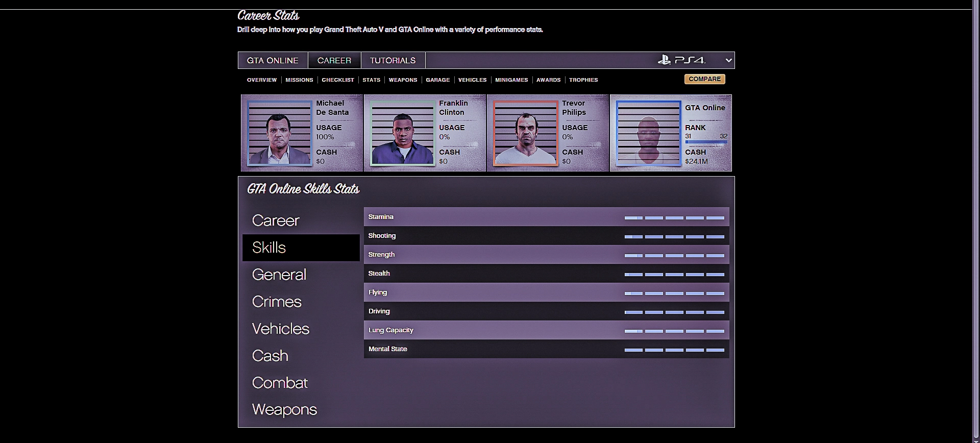The image size is (980, 443).
Task: Select STATS in the sub-navigation
Action: [x=372, y=80]
